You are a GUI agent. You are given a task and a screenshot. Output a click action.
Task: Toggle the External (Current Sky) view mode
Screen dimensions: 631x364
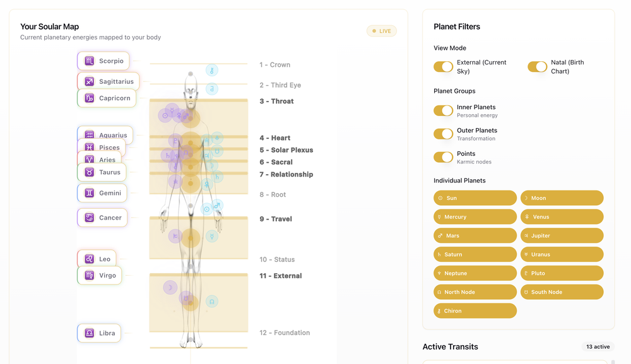pyautogui.click(x=444, y=66)
